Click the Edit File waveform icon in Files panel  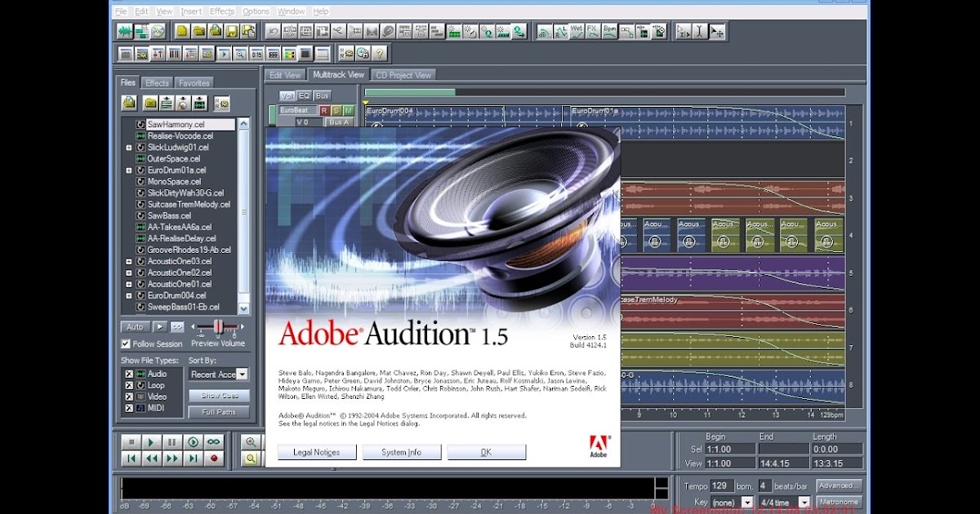pyautogui.click(x=199, y=103)
